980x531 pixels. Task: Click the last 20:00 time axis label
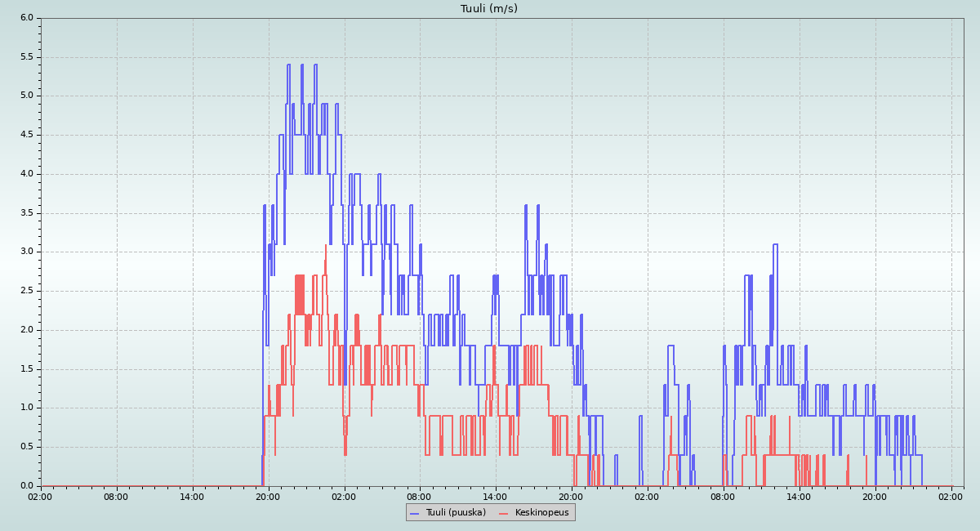point(875,496)
